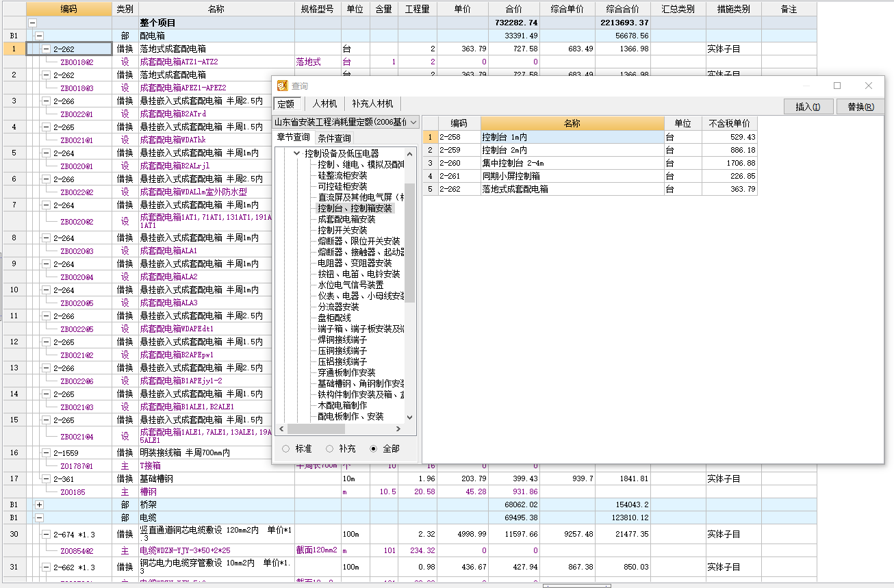Click the tree vertical scrollbar up arrow
The image size is (894, 588).
409,153
